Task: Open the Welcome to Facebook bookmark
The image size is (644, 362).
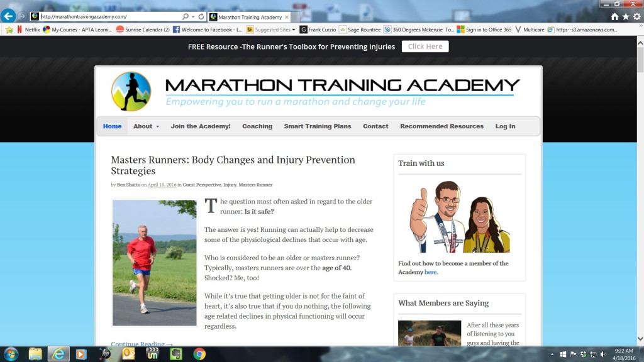Action: (x=208, y=30)
